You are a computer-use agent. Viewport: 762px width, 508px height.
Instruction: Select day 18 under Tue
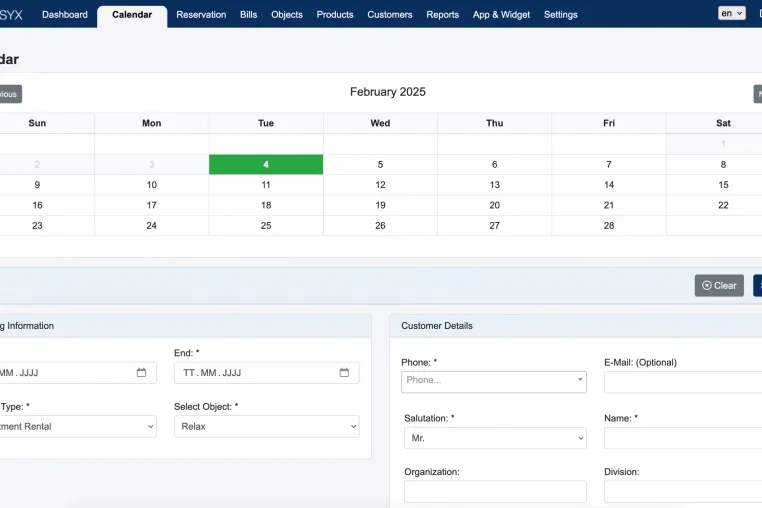point(266,205)
